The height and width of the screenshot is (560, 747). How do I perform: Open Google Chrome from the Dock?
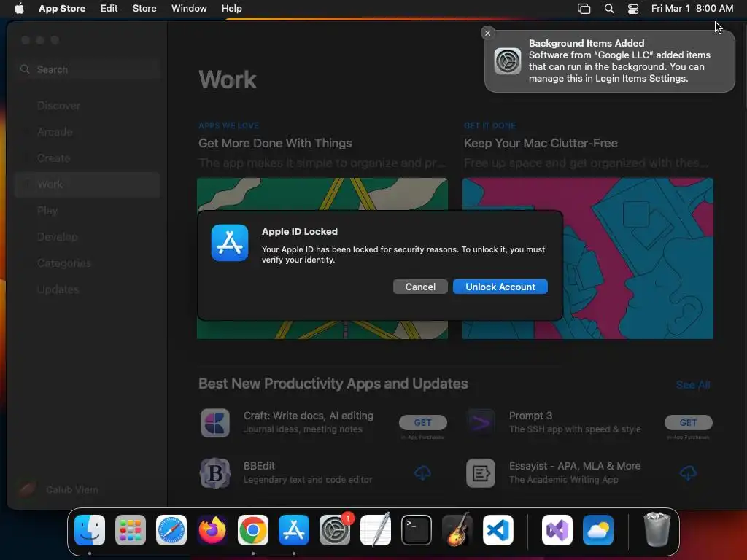pyautogui.click(x=253, y=530)
